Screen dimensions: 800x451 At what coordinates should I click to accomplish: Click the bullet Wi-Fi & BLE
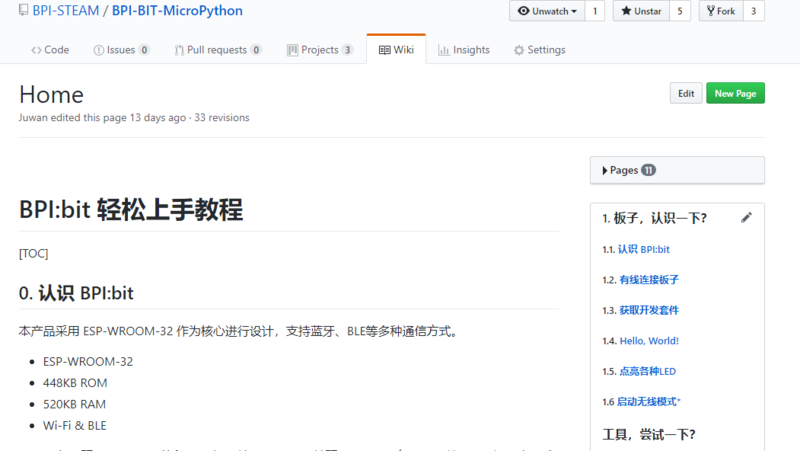coord(74,426)
